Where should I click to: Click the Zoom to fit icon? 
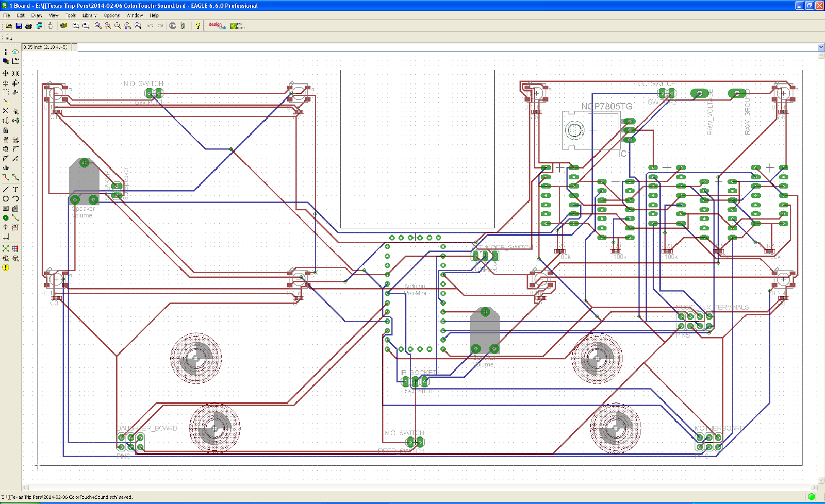click(98, 26)
